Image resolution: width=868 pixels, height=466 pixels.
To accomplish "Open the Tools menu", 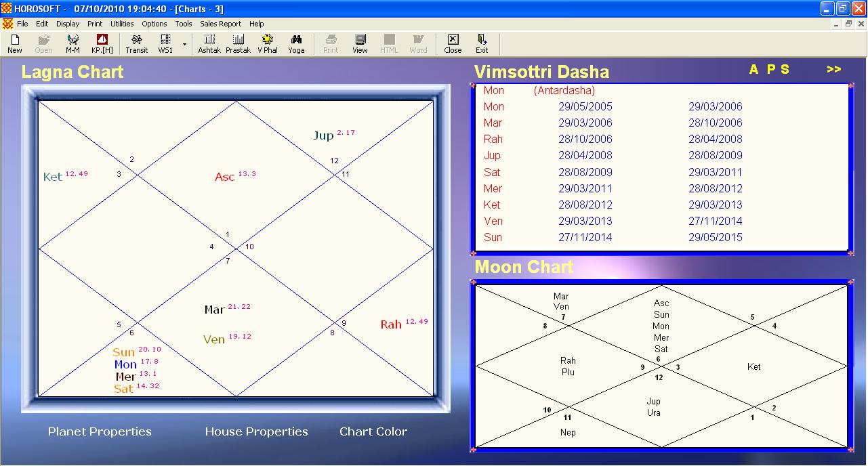I will (184, 24).
